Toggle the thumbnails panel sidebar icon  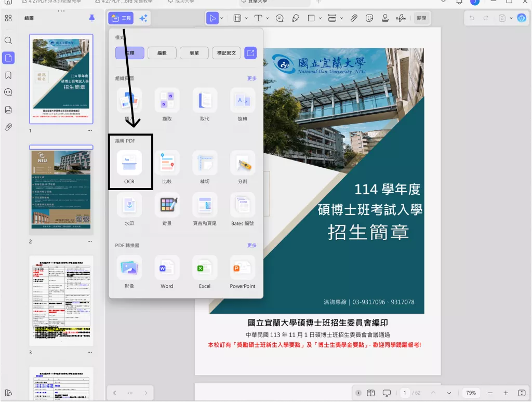coord(8,58)
